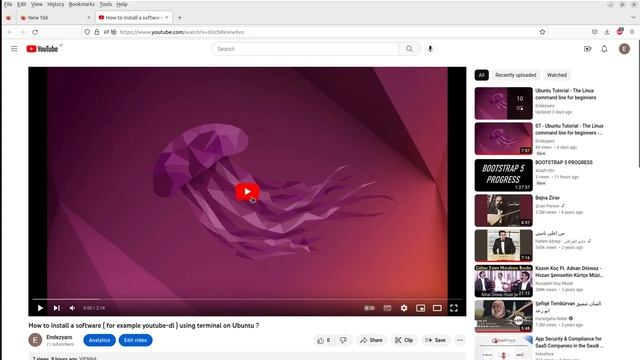Open the File menu
This screenshot has width=640, height=360.
[8, 4]
